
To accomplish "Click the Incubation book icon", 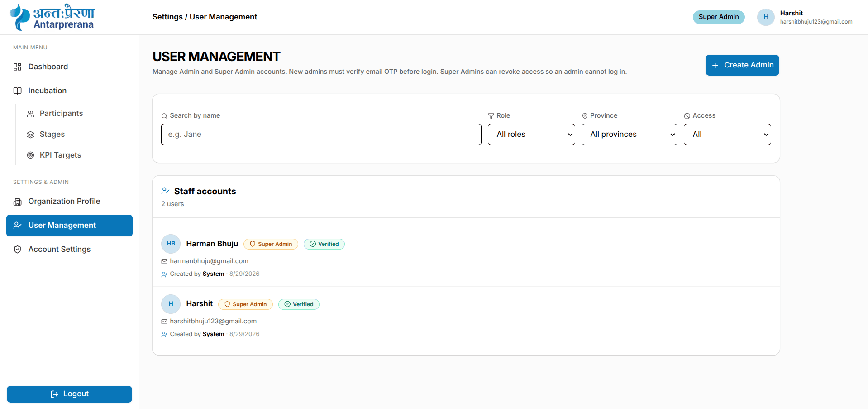I will 18,91.
